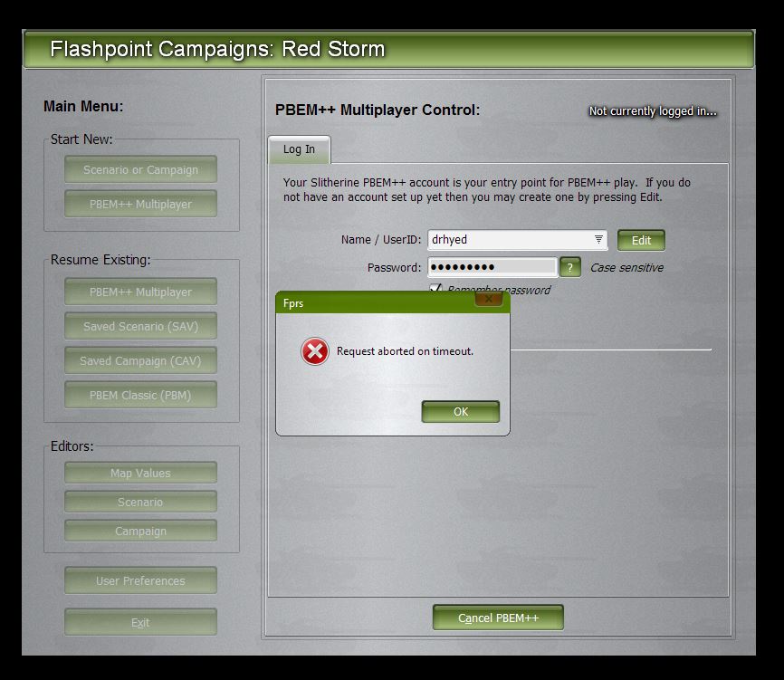Click Cancel PBEM++ button

(498, 618)
